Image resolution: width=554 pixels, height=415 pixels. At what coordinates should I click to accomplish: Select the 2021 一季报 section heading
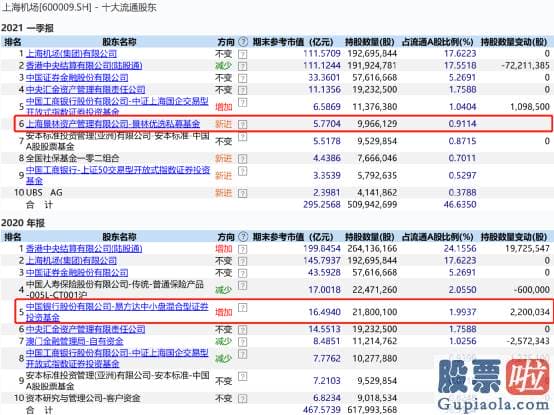pyautogui.click(x=27, y=28)
